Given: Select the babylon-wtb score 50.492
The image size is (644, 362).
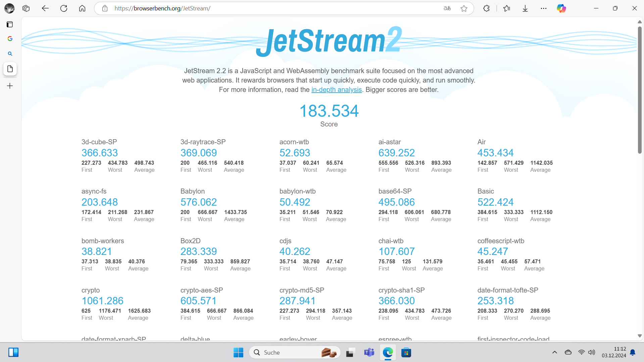Looking at the screenshot, I should point(295,202).
